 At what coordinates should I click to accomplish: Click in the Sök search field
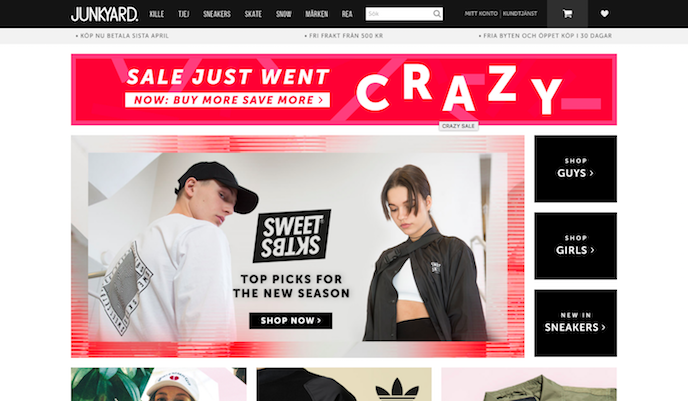(399, 14)
